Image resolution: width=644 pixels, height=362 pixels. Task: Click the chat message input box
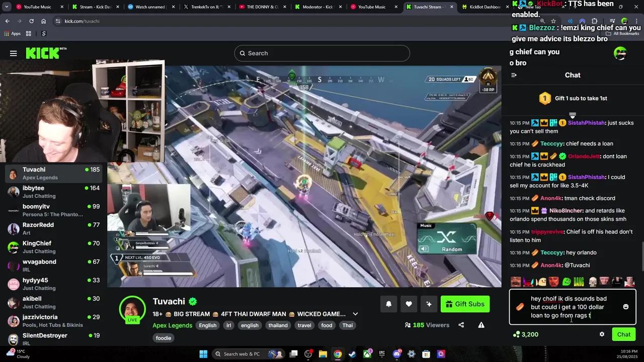click(x=573, y=307)
